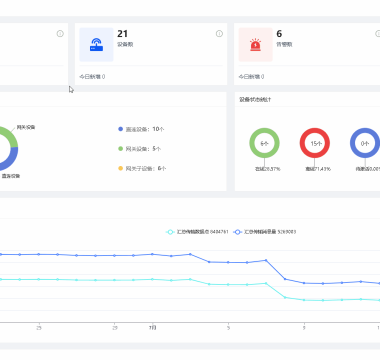Click the label beneath the alarm count 6

(x=284, y=44)
